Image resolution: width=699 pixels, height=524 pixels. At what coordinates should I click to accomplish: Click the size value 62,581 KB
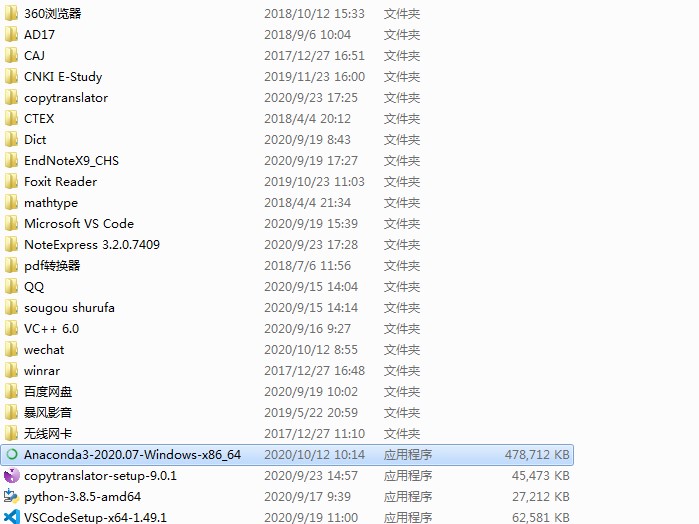click(541, 517)
